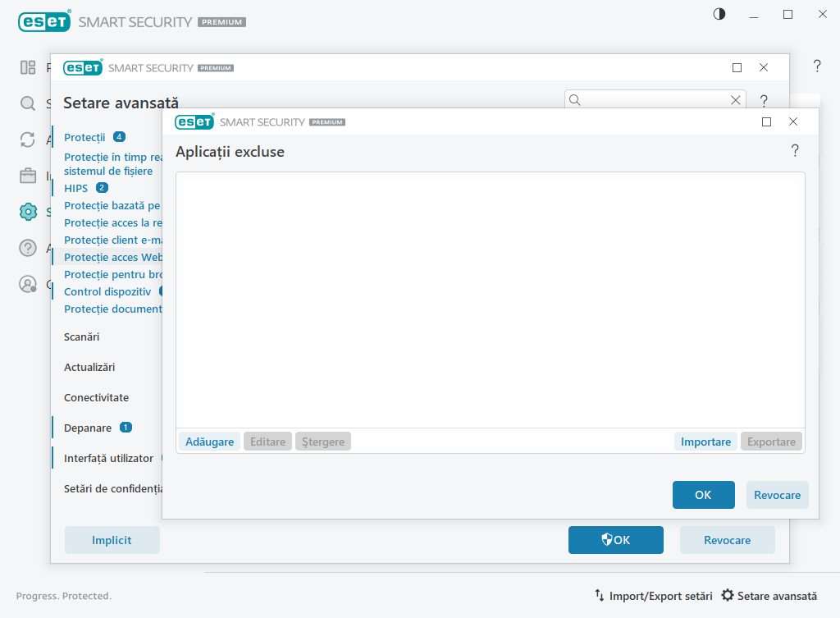This screenshot has height=618, width=840.
Task: Focus the search input in Setare avansată
Action: (655, 99)
